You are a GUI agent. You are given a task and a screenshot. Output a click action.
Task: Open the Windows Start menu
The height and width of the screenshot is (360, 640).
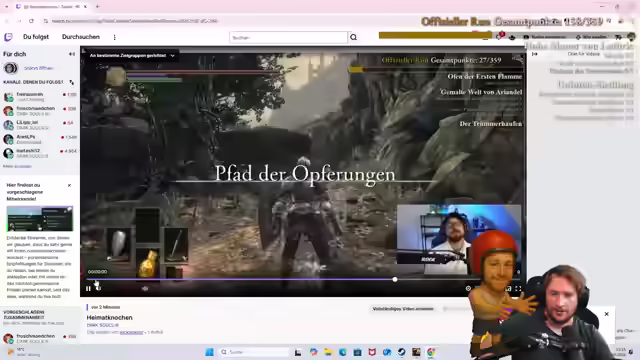click(x=209, y=352)
